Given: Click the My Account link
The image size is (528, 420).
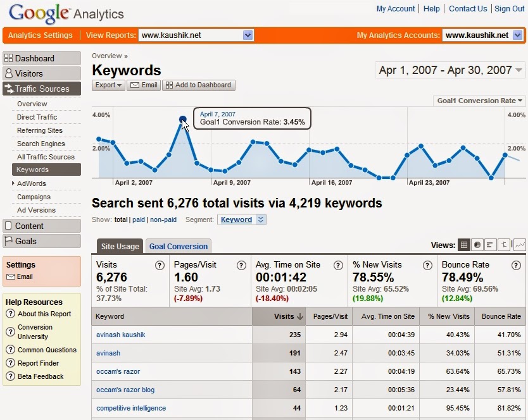Looking at the screenshot, I should (396, 9).
